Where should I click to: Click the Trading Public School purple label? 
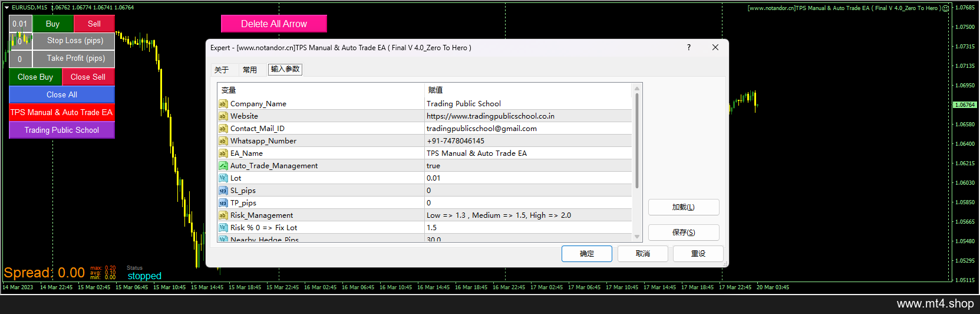pos(62,130)
